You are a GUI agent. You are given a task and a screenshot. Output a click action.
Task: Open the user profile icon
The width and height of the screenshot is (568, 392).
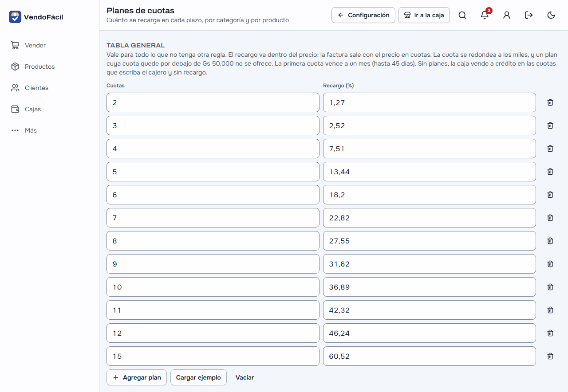(507, 15)
